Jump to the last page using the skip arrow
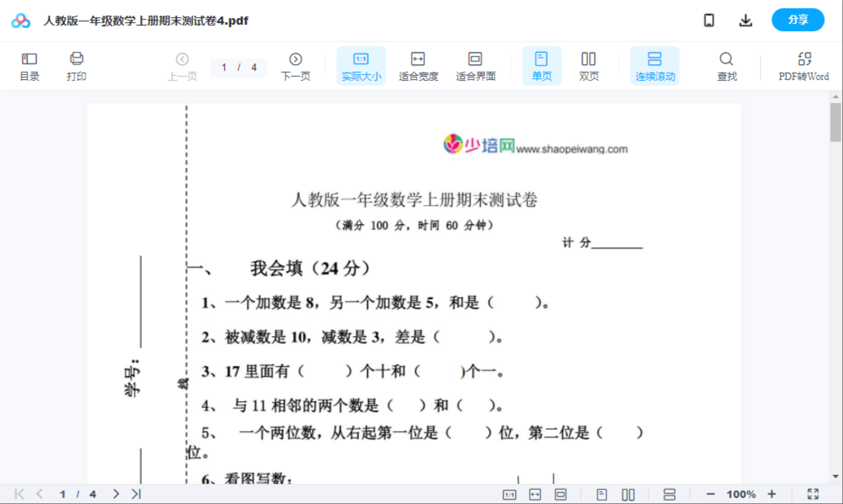The height and width of the screenshot is (504, 843). 135,494
